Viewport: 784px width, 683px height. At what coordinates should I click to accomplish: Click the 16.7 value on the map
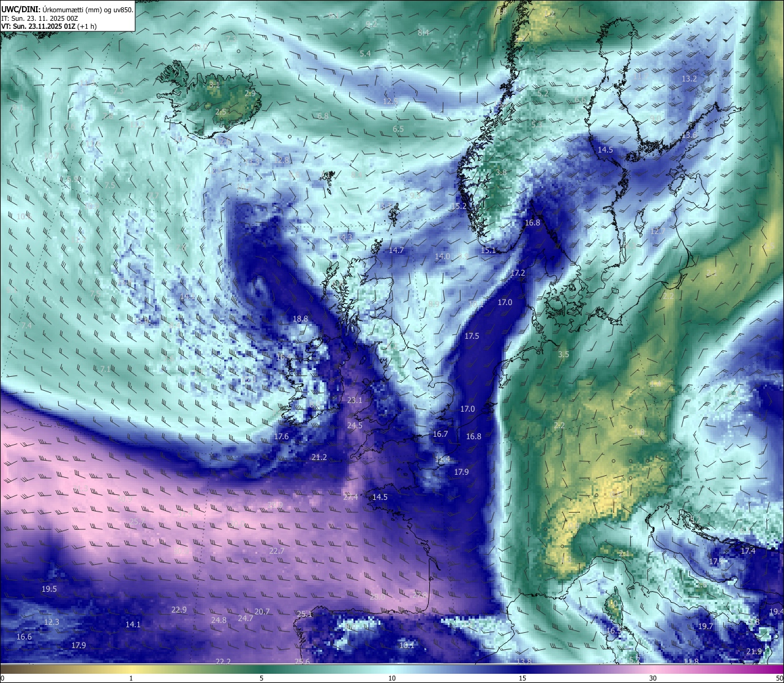tap(440, 434)
